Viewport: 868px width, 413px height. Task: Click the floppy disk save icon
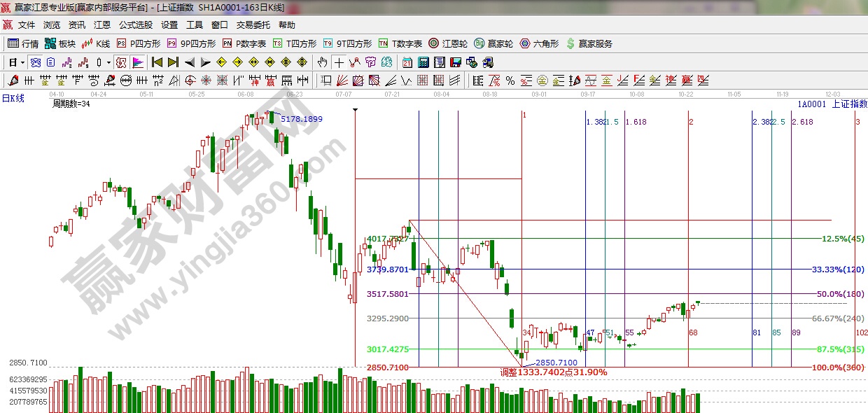pyautogui.click(x=456, y=62)
